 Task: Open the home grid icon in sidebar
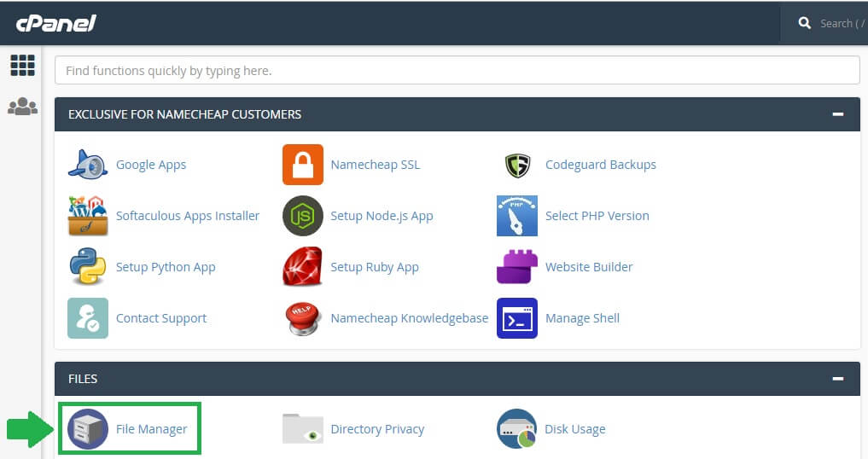tap(23, 66)
